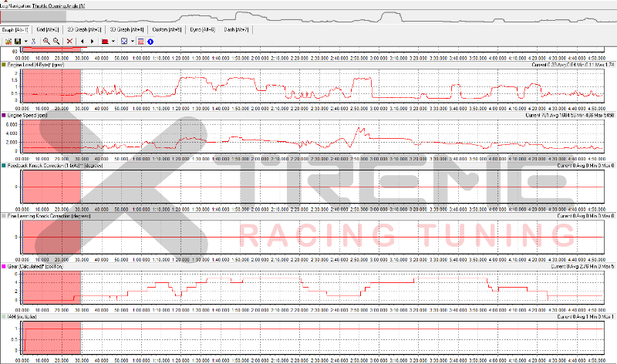Click the Gear calculated channel color square
The image size is (617, 364).
tap(3, 266)
